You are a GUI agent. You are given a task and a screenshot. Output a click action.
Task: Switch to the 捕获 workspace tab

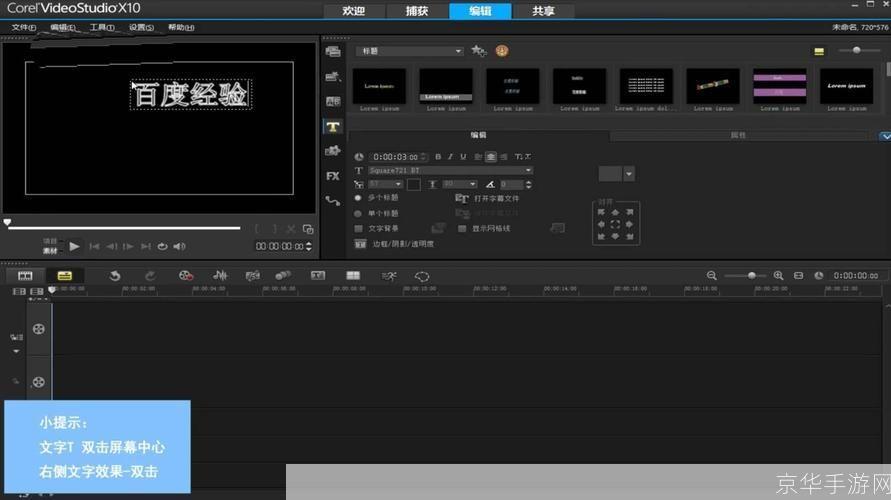click(417, 11)
